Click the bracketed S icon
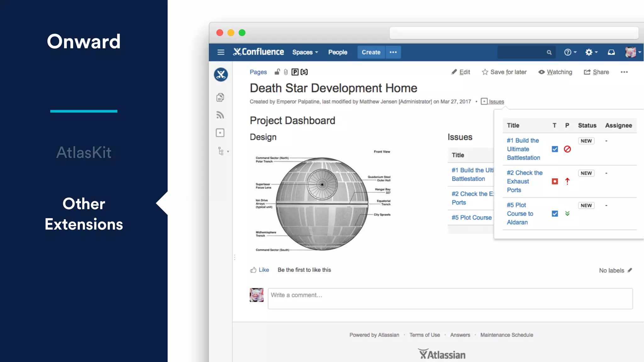 (x=304, y=72)
